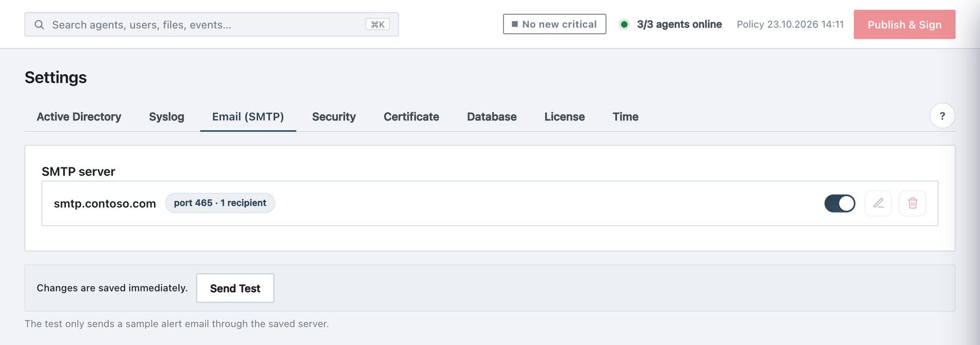
Task: Click the search magnifier icon
Action: [x=39, y=25]
